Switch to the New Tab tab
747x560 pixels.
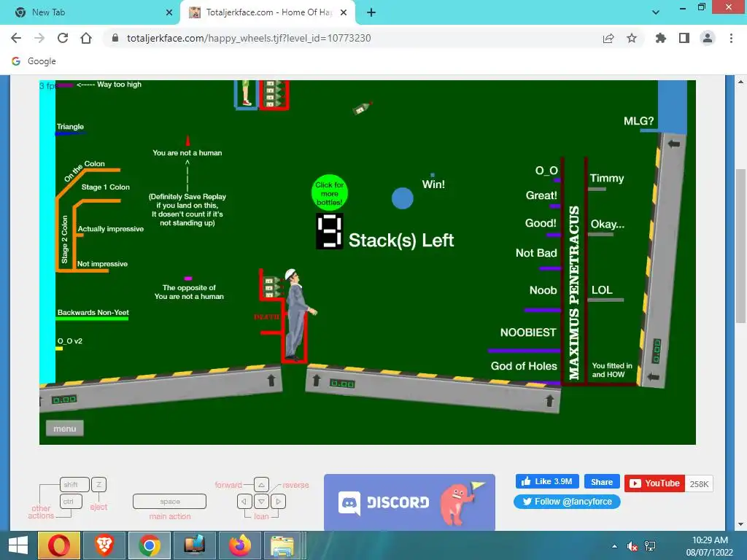90,12
